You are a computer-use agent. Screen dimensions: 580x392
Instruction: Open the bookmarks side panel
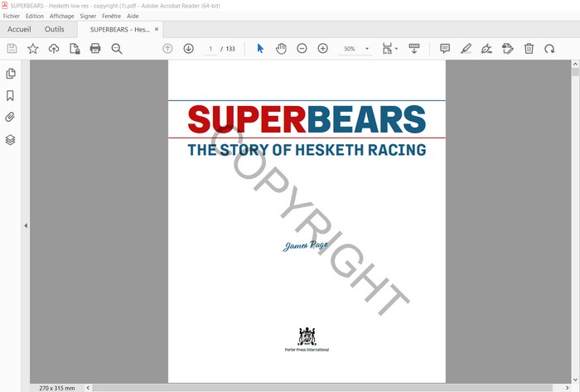pyautogui.click(x=10, y=96)
